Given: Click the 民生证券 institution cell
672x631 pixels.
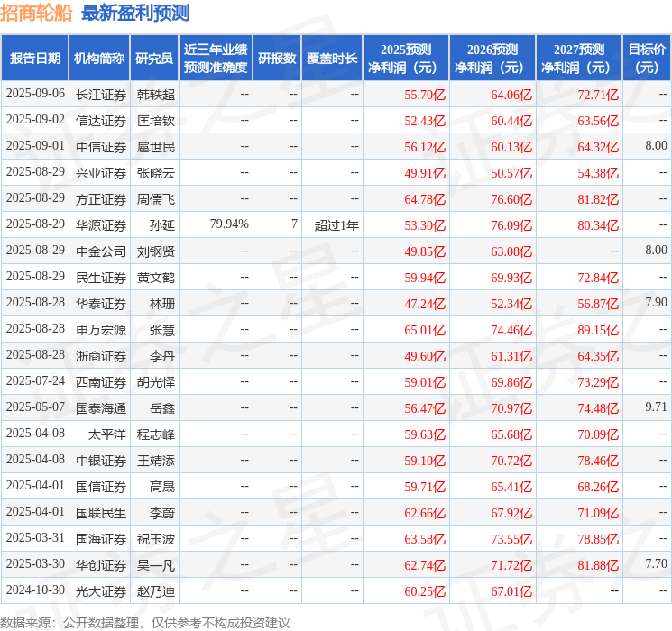Looking at the screenshot, I should pos(101,278).
